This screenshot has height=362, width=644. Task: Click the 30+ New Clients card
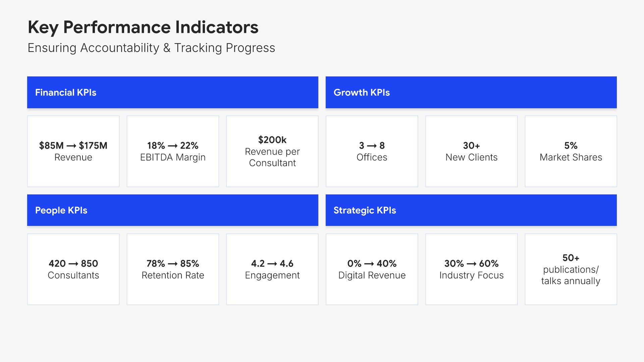click(471, 151)
